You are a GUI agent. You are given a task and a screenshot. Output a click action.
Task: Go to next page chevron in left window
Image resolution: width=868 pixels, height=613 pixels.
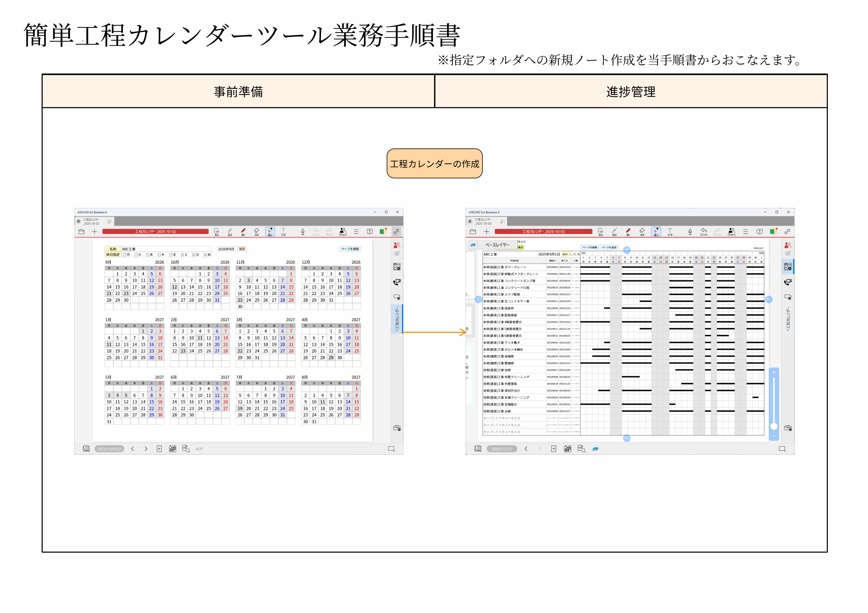point(146,449)
